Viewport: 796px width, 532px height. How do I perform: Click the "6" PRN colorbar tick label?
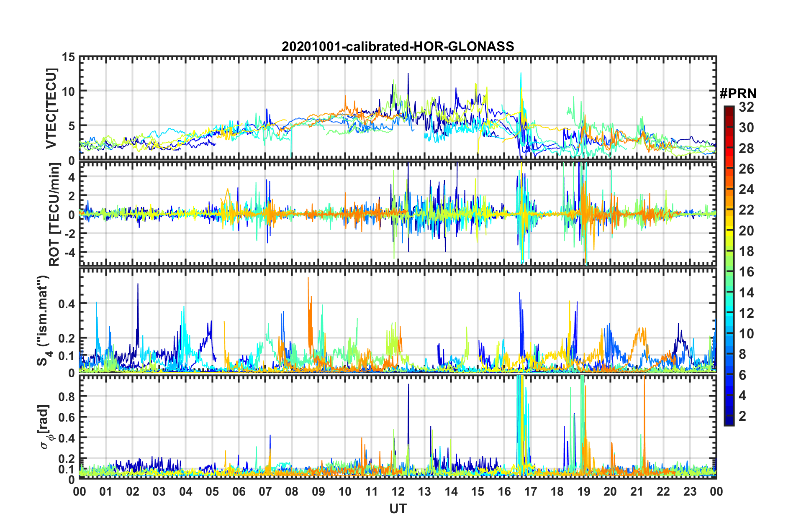[x=742, y=375]
